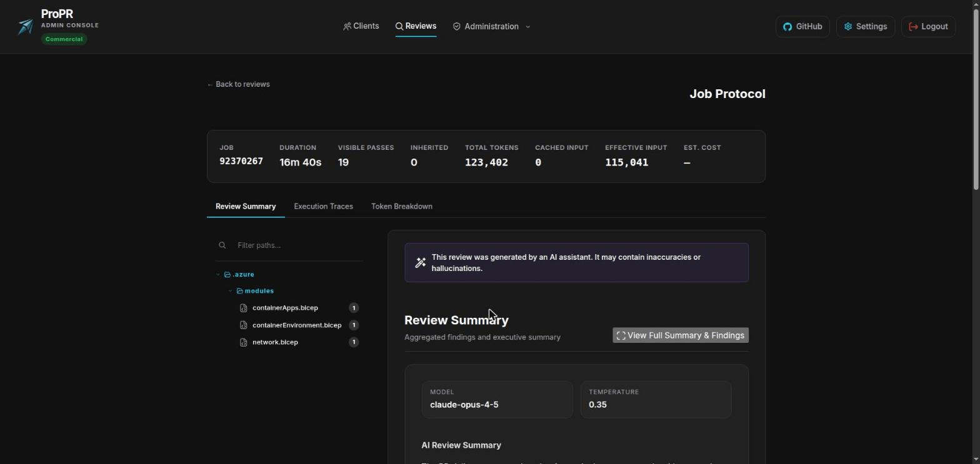This screenshot has width=980, height=464.
Task: Open the Administration menu
Action: [492, 26]
